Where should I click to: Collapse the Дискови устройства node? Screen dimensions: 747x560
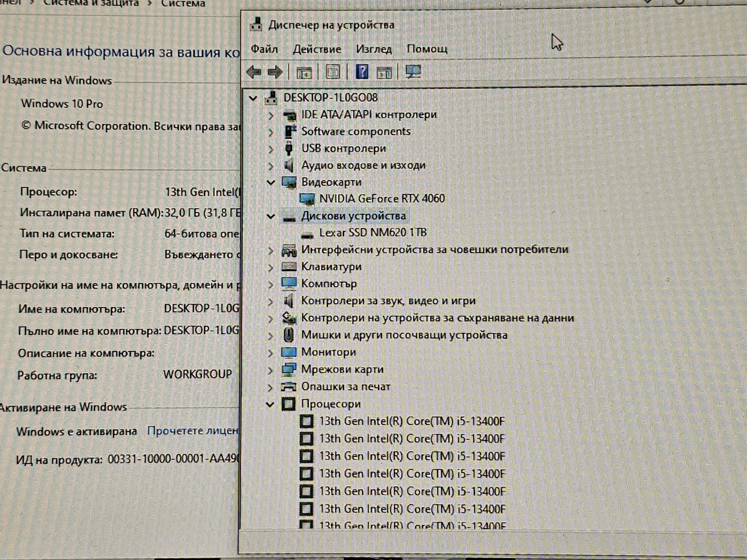tap(271, 217)
